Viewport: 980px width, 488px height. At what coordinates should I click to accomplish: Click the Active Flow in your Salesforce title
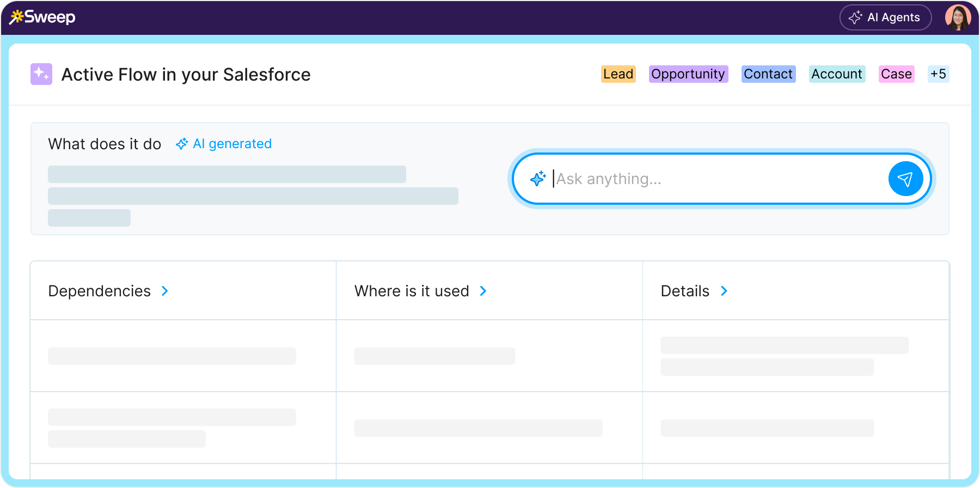[x=186, y=75]
